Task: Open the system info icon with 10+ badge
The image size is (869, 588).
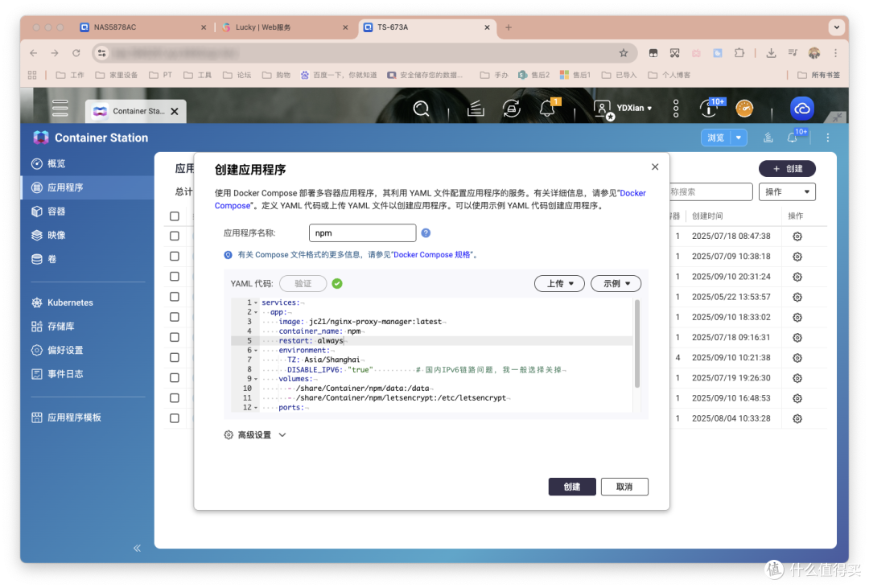Action: [709, 108]
